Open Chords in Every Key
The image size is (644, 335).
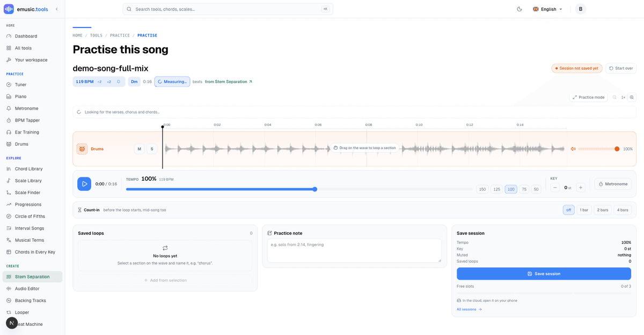tap(32, 252)
